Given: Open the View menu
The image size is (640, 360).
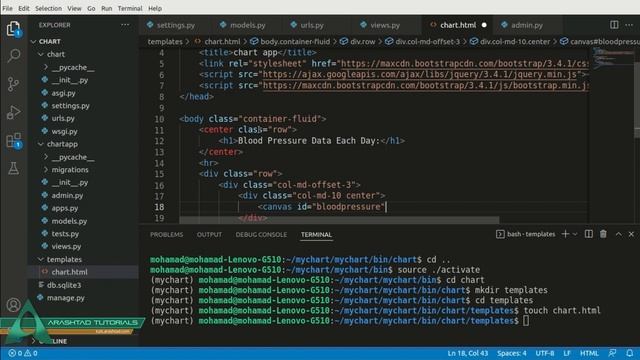Looking at the screenshot, I should click(x=74, y=8).
